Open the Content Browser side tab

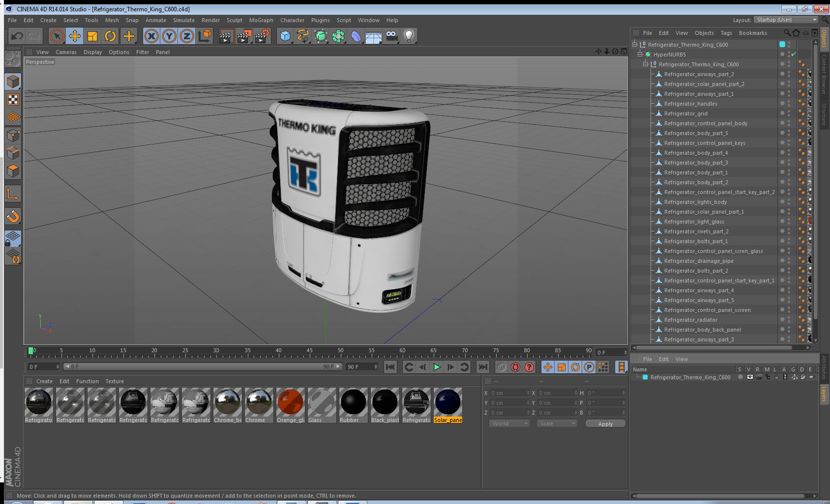point(824,74)
